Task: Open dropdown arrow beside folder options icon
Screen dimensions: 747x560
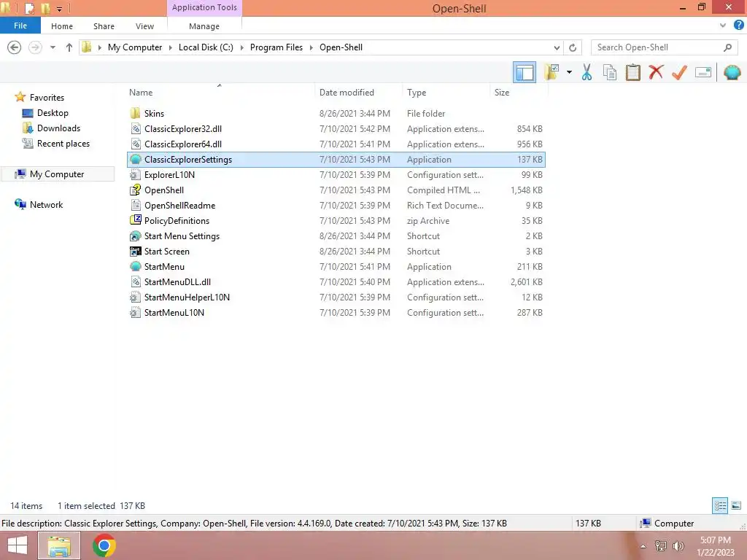Action: (x=569, y=72)
